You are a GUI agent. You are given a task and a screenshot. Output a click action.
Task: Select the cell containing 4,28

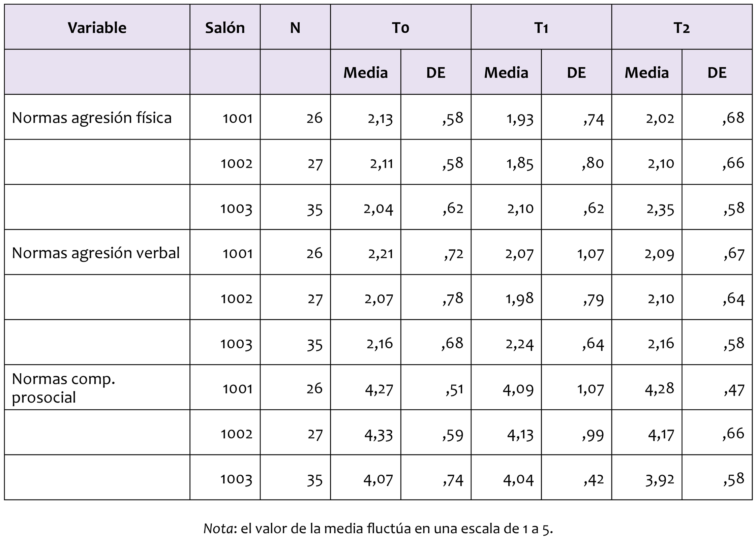click(660, 389)
